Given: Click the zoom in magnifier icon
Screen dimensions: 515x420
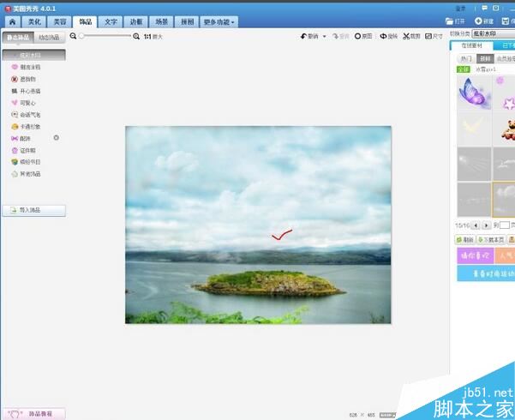Looking at the screenshot, I should (136, 36).
